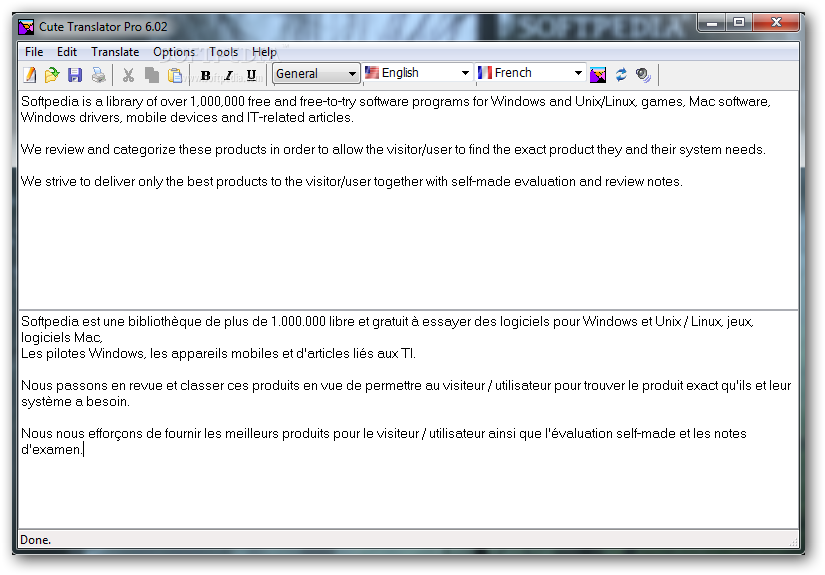Save using the floppy disk icon
This screenshot has height=575, width=825.
coord(75,75)
